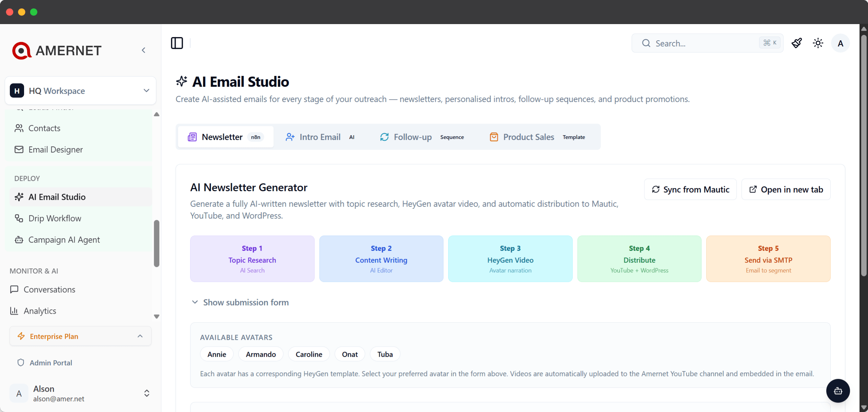Switch to the Follow-up tab

(x=422, y=137)
